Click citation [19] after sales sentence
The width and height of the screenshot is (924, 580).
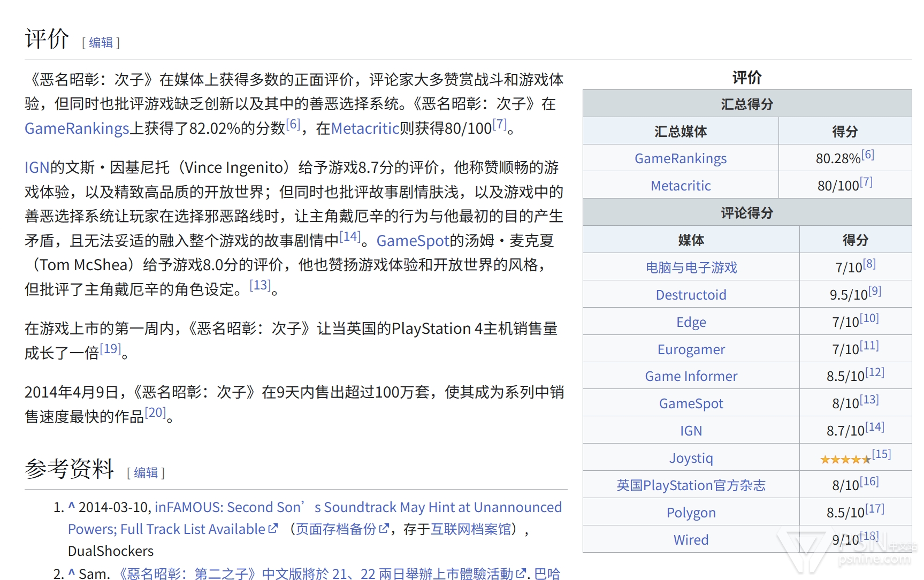coord(110,349)
